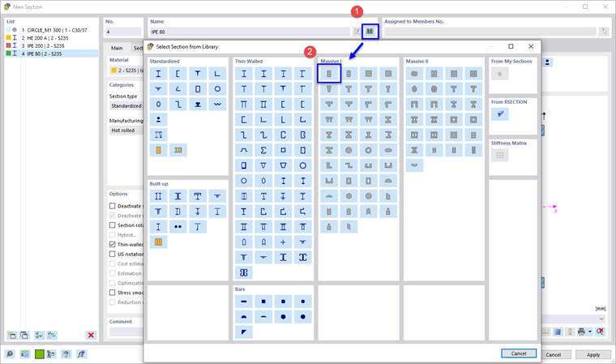The height and width of the screenshot is (364, 616).
Task: Open the print icon dropdown arrow
Action: coord(590,332)
